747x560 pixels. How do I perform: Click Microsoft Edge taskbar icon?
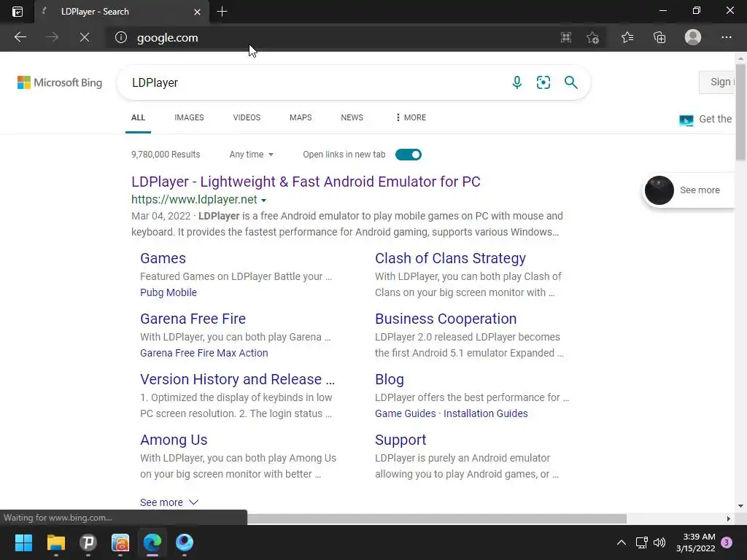pos(152,542)
